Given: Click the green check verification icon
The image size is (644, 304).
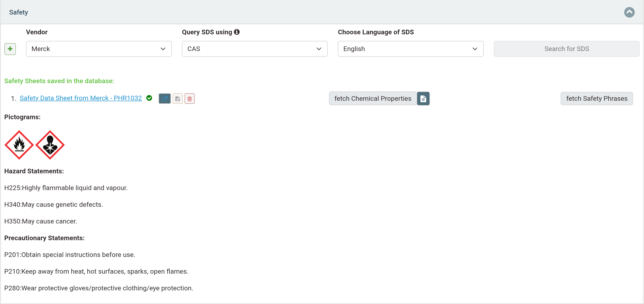Looking at the screenshot, I should tap(149, 98).
